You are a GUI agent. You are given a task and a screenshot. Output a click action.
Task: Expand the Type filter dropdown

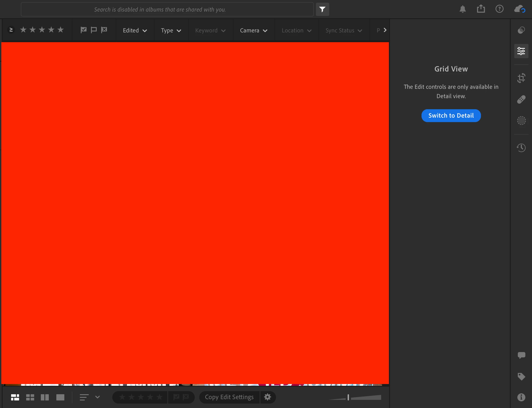[171, 31]
